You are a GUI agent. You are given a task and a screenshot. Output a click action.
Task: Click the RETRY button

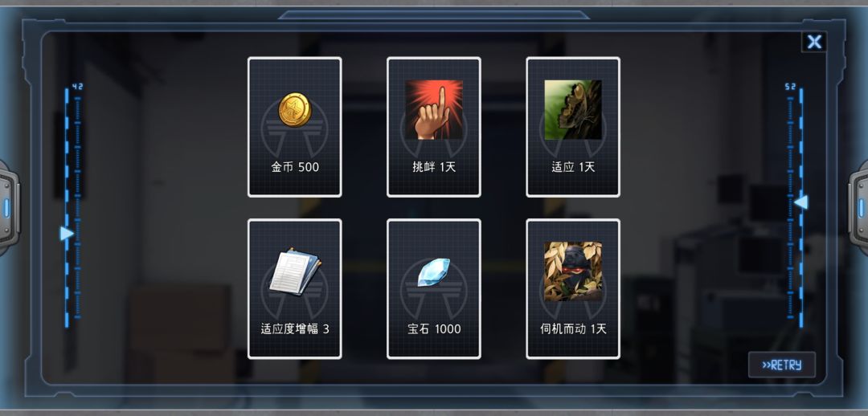coord(782,365)
